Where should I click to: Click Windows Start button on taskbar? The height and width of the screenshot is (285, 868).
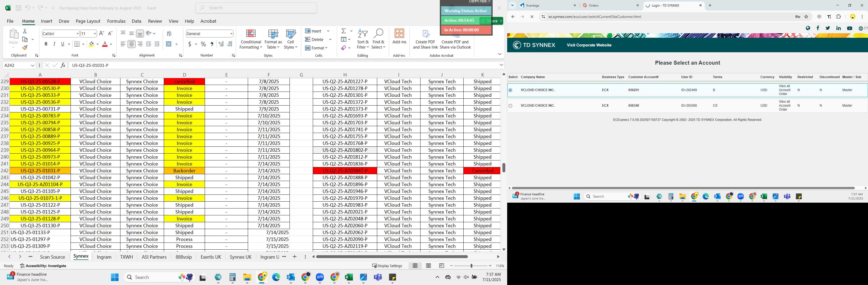coord(115,277)
